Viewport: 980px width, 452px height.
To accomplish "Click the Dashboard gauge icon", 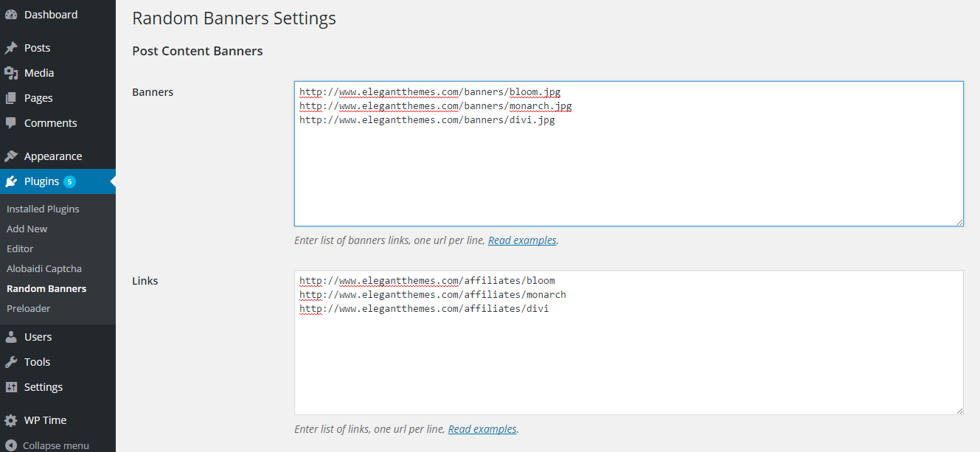I will click(11, 15).
